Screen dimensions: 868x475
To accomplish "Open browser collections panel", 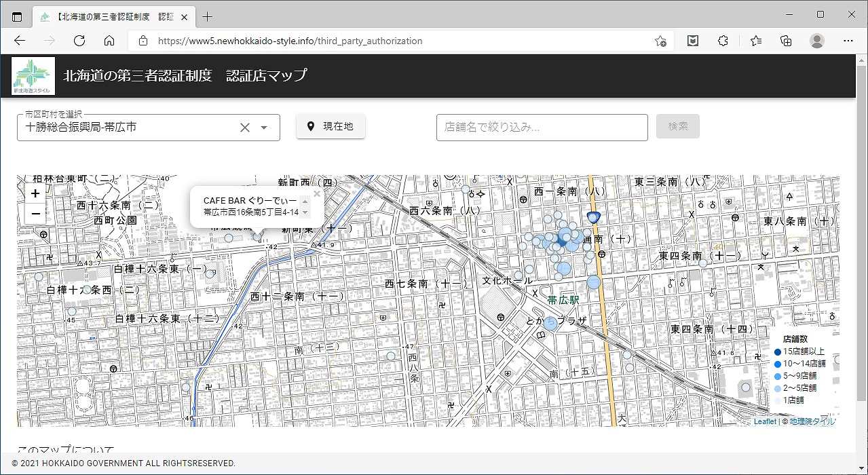I will (x=786, y=41).
